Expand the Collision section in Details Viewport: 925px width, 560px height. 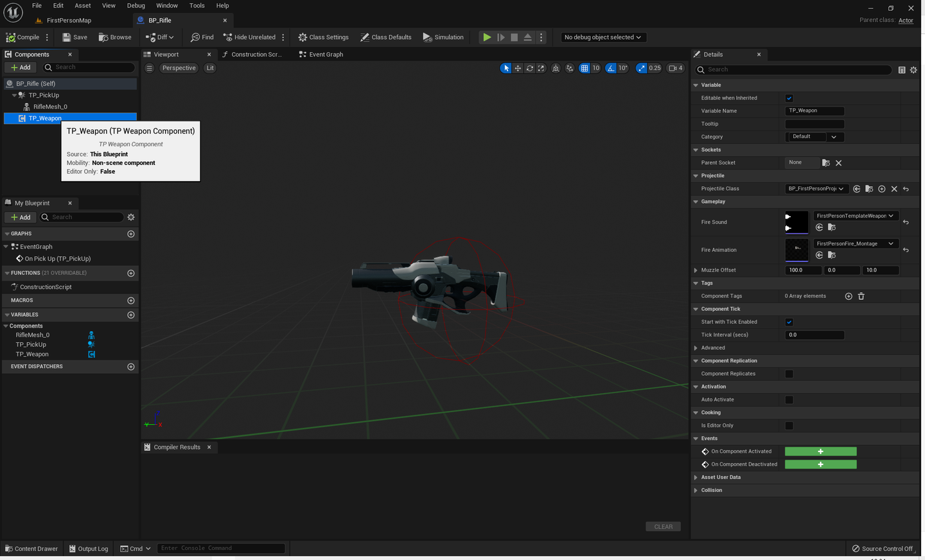pyautogui.click(x=711, y=490)
